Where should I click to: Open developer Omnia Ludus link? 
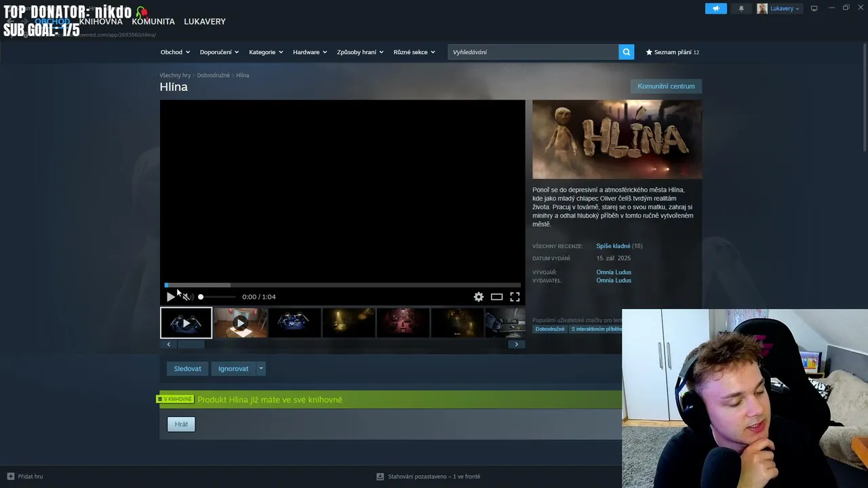[x=614, y=272]
